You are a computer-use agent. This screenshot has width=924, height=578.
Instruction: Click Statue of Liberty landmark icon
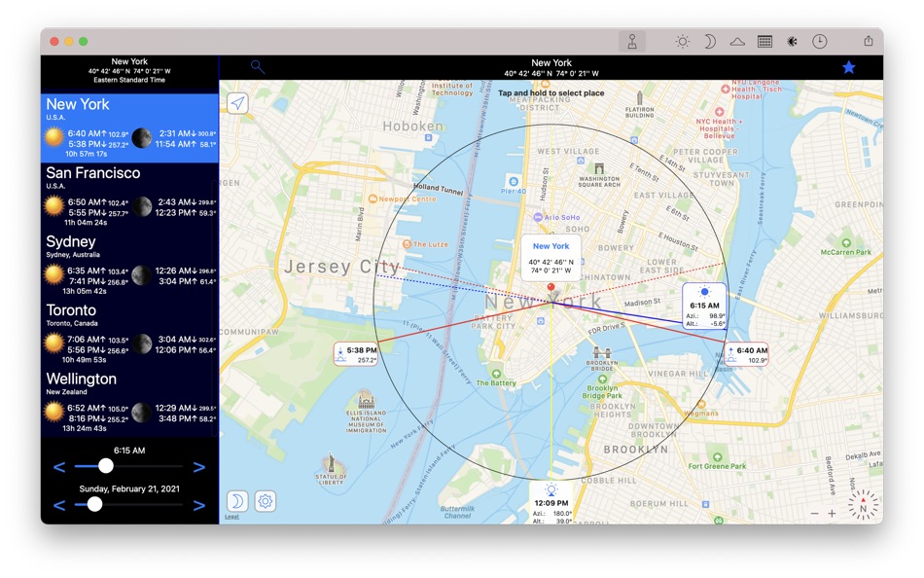point(331,463)
